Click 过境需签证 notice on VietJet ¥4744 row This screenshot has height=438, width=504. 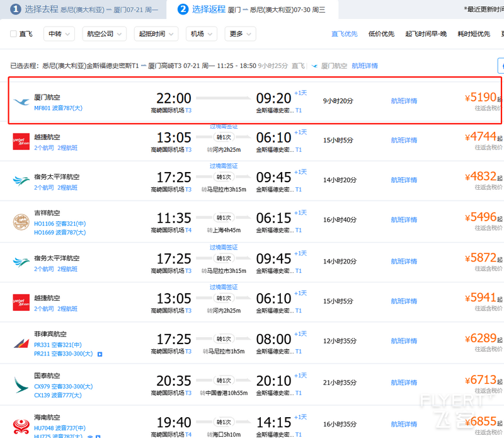click(224, 127)
